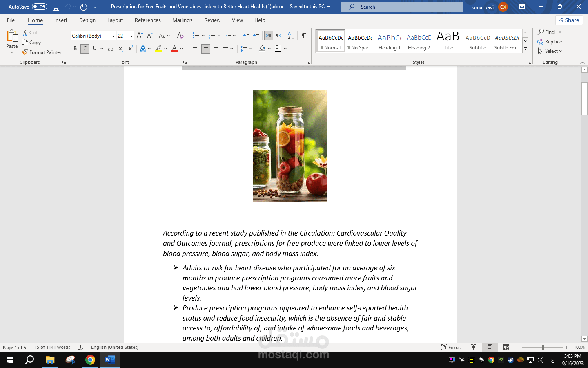Toggle AutoSave switch
Viewport: 588px width, 368px height.
[x=40, y=7]
